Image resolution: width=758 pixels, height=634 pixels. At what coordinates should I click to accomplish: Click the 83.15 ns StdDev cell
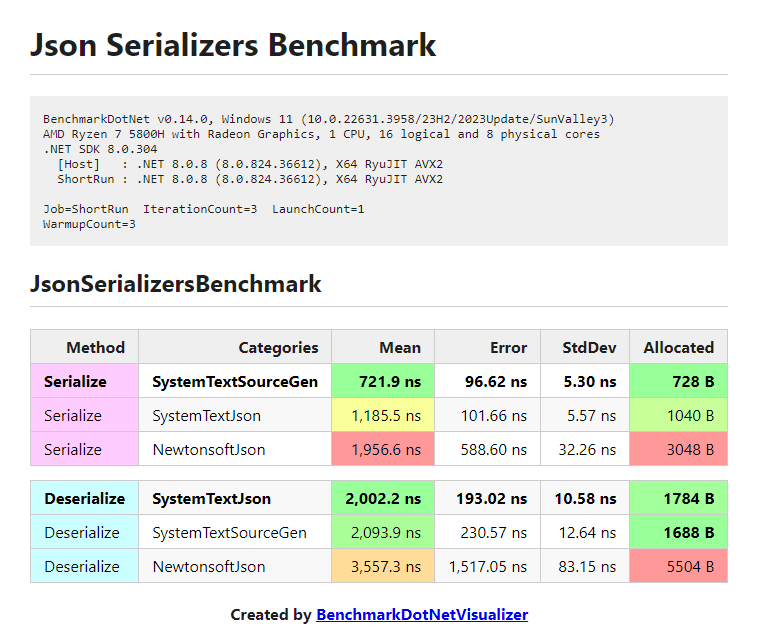585,566
